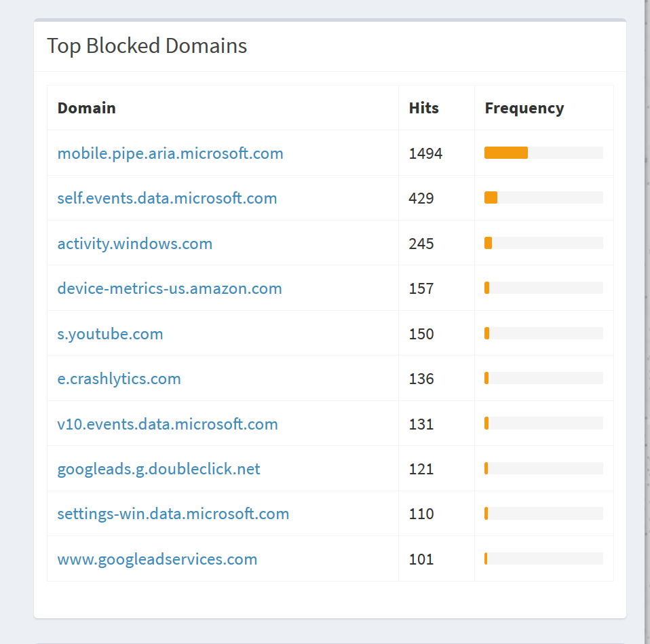Open mobile.pipe.aria.microsoft.com domain link

point(170,153)
